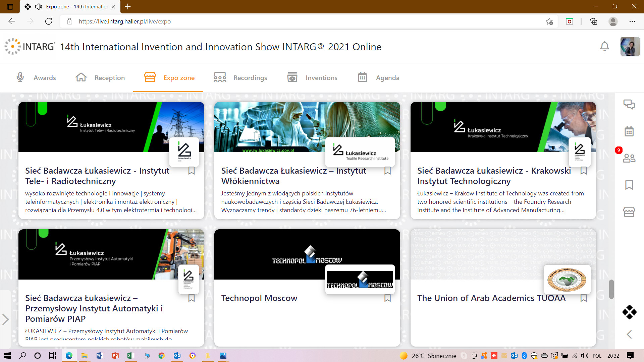Switch to the Inventions tab
This screenshot has height=362, width=644.
coord(312,77)
